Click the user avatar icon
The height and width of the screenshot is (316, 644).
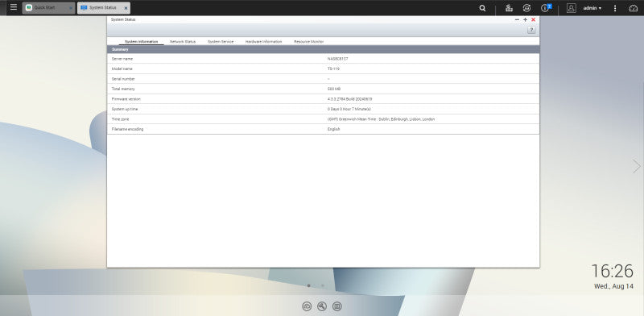(x=572, y=8)
